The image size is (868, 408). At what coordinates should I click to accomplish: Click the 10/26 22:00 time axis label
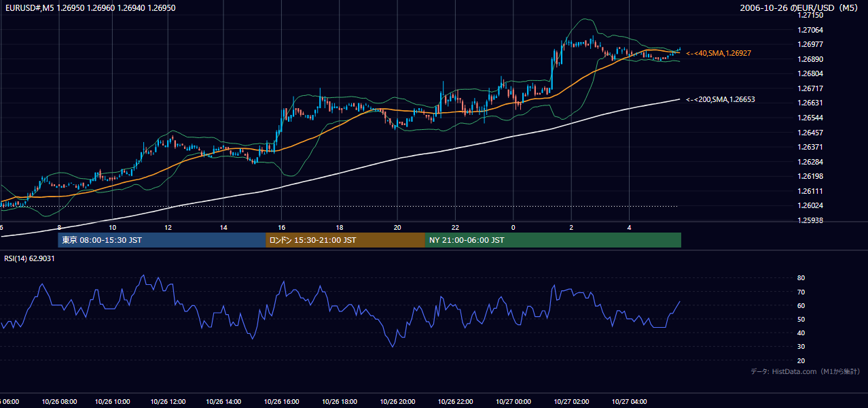click(455, 402)
